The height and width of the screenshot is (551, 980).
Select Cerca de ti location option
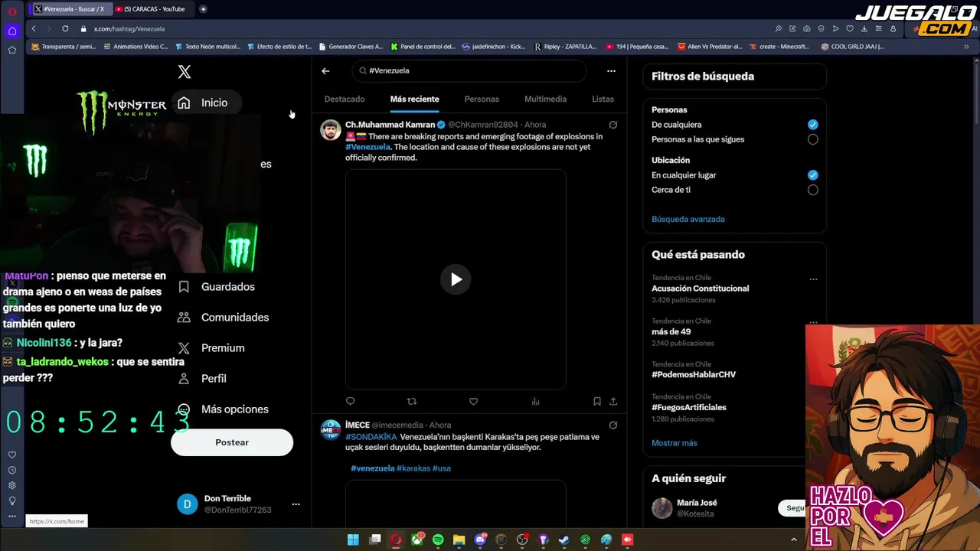[x=812, y=190]
